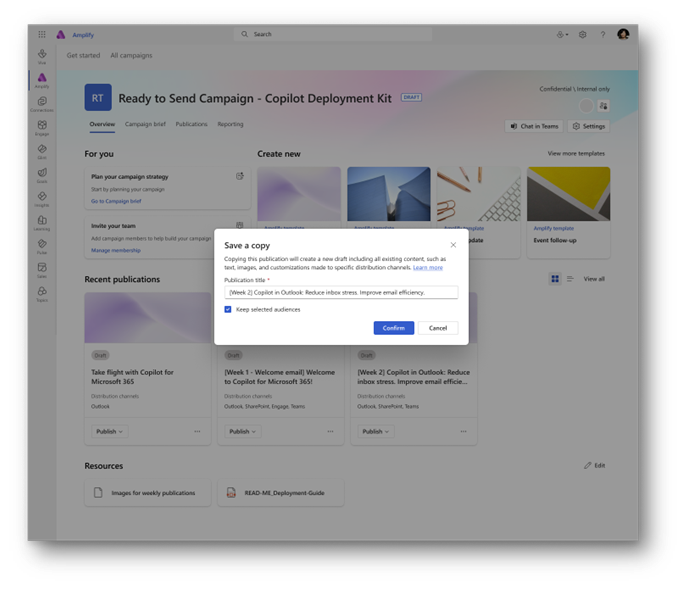The image size is (687, 593).
Task: Click View more templates link
Action: click(576, 153)
